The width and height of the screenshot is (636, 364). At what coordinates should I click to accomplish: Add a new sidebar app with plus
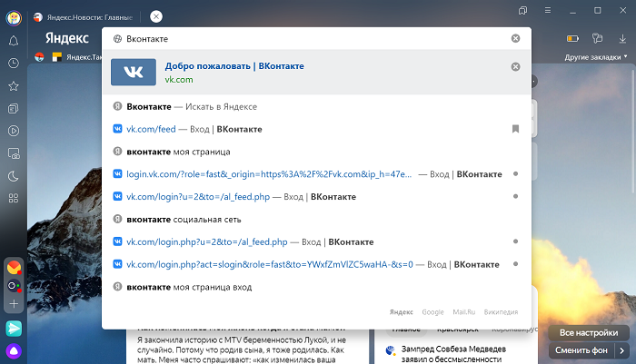[x=14, y=303]
